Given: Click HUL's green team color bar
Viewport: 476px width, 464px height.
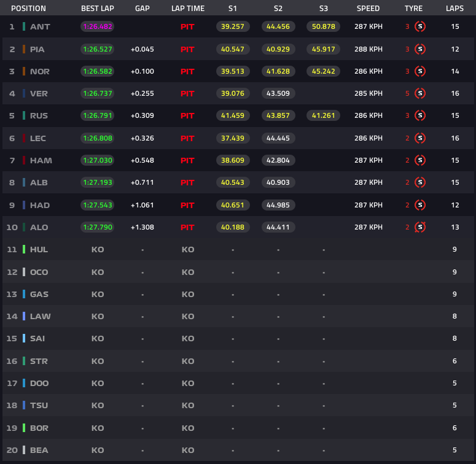Looking at the screenshot, I should tap(24, 249).
